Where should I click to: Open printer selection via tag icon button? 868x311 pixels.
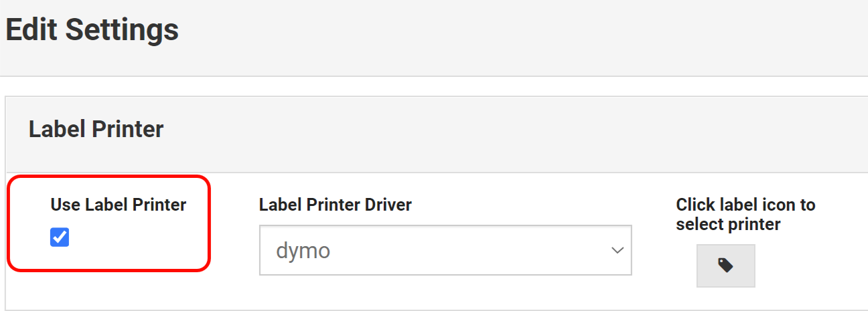click(x=725, y=266)
